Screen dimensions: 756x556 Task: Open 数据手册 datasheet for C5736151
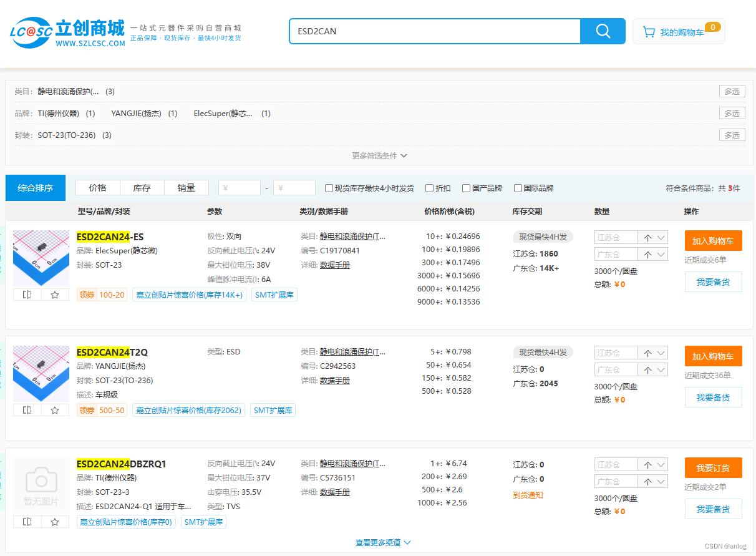[x=335, y=492]
